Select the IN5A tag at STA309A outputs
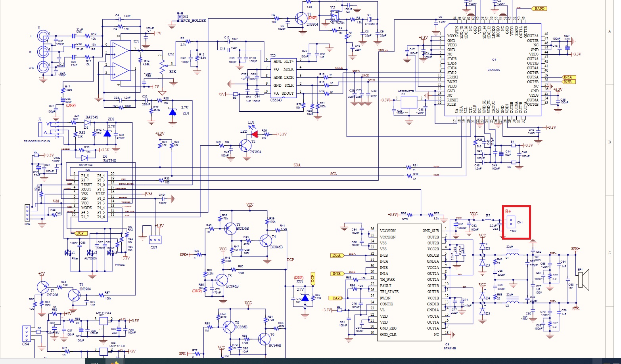The image size is (621, 364). pyautogui.click(x=568, y=77)
